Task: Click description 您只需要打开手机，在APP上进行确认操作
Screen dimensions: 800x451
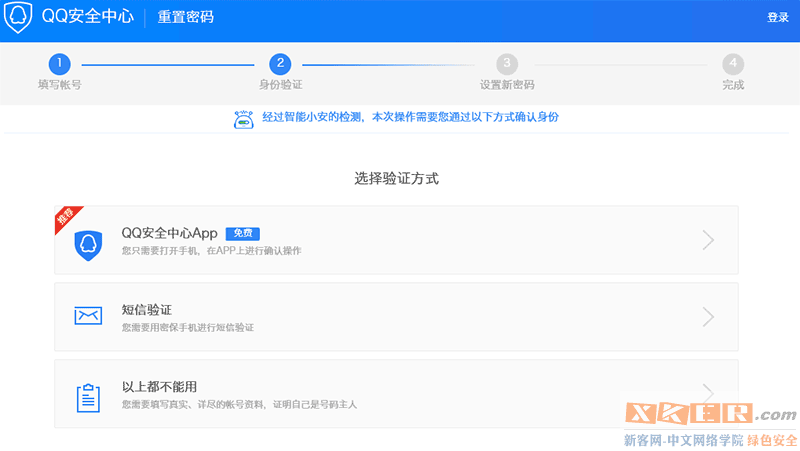Action: pyautogui.click(x=211, y=250)
